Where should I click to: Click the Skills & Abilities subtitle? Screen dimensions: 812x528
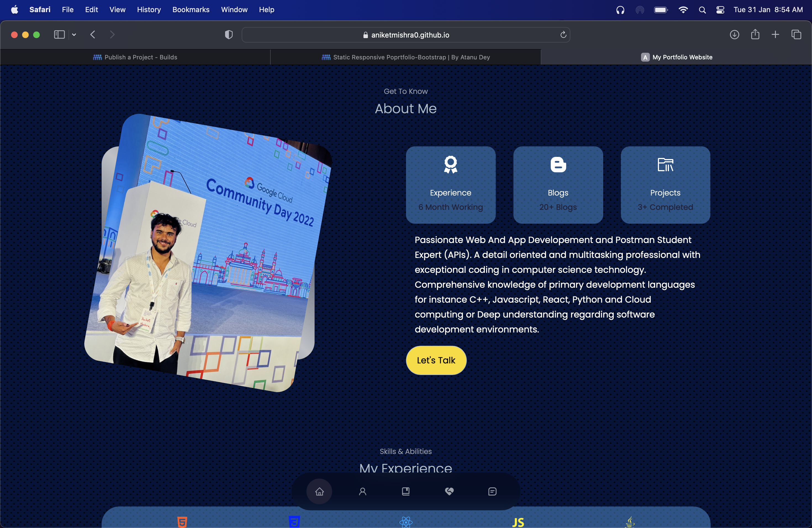pos(406,451)
